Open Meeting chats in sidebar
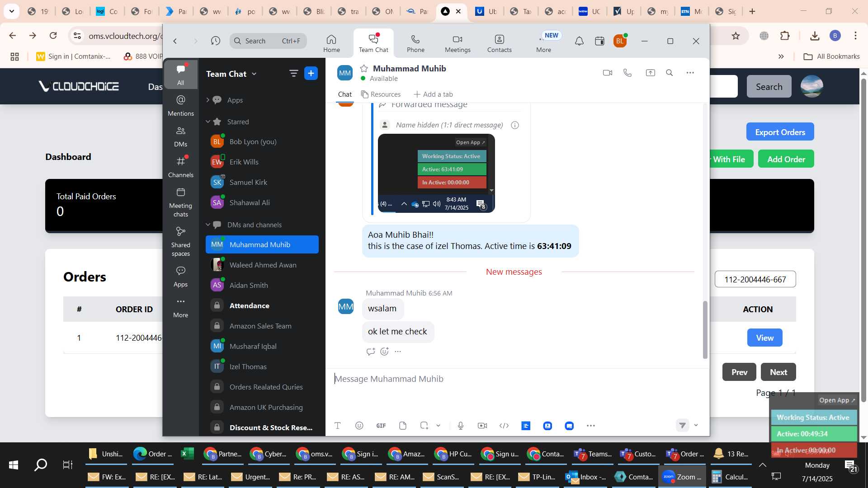Image resolution: width=868 pixels, height=488 pixels. pos(180,202)
